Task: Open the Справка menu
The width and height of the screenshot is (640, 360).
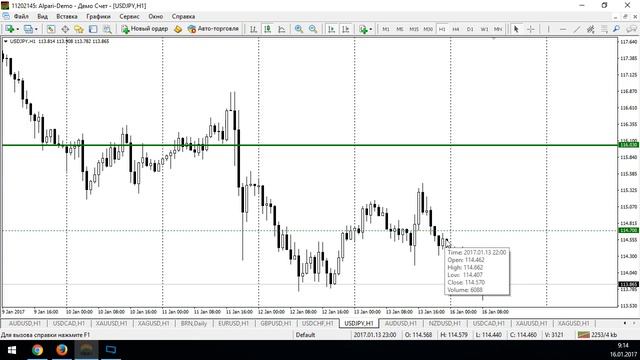Action: point(183,16)
